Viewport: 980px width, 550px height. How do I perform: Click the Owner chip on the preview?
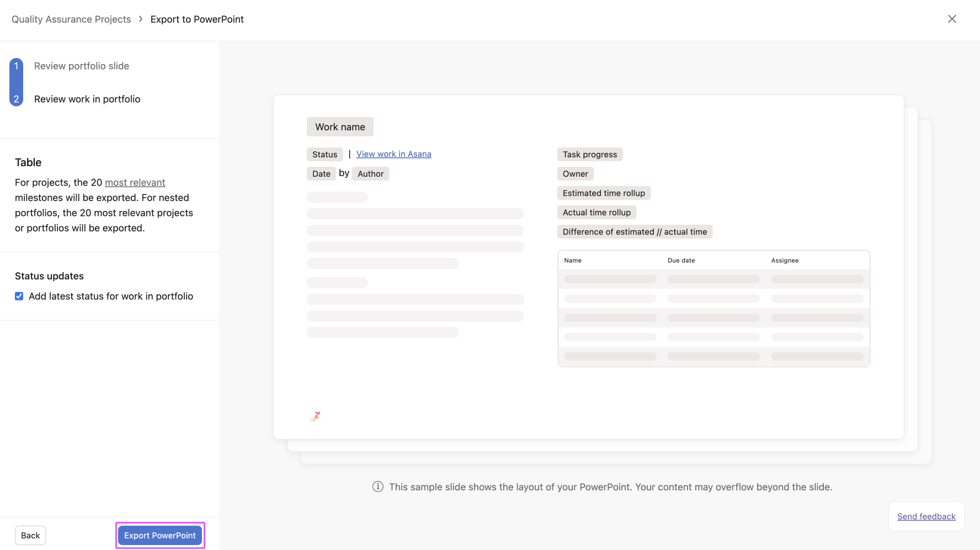575,173
